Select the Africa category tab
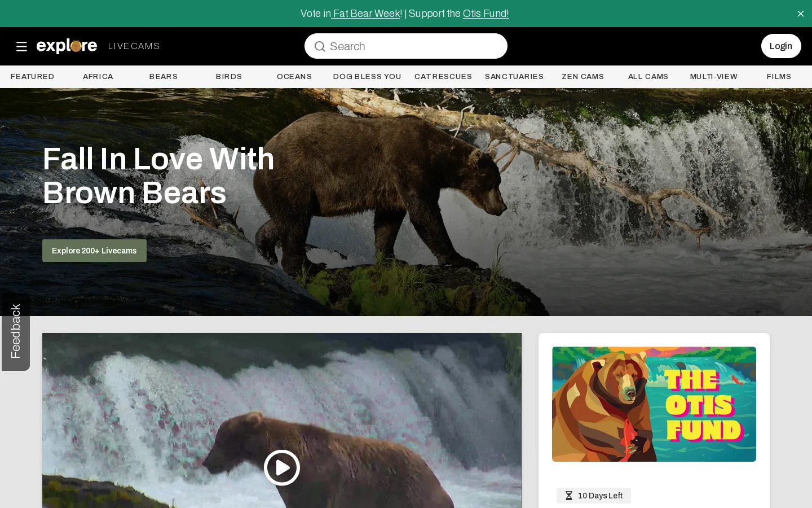 tap(98, 77)
